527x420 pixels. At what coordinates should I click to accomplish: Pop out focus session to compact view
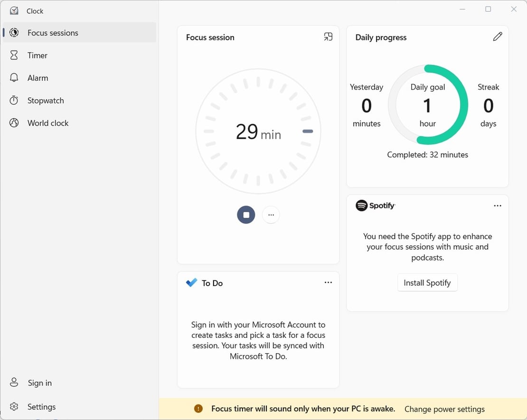pyautogui.click(x=328, y=37)
